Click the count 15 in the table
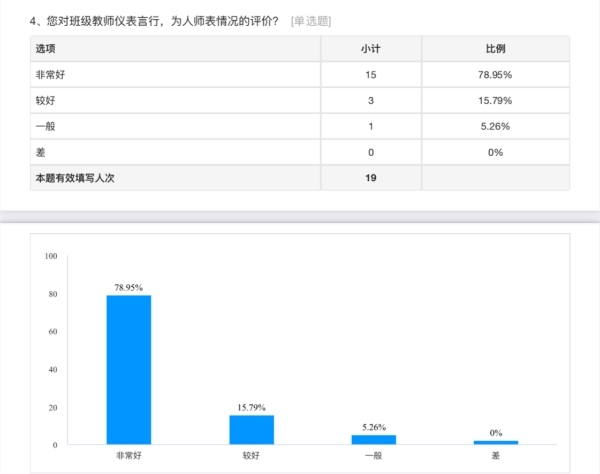Image resolution: width=600 pixels, height=474 pixels. 370,74
